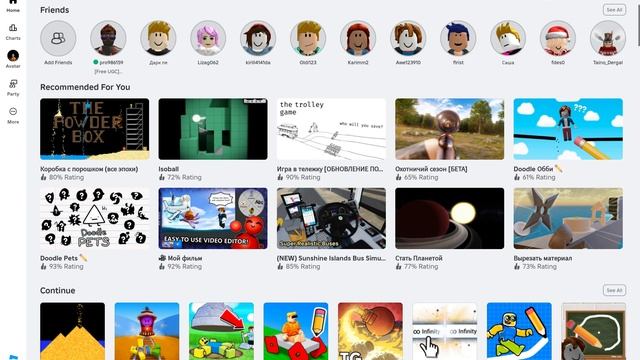Open the online friend avatar with green status dot

pos(108,38)
